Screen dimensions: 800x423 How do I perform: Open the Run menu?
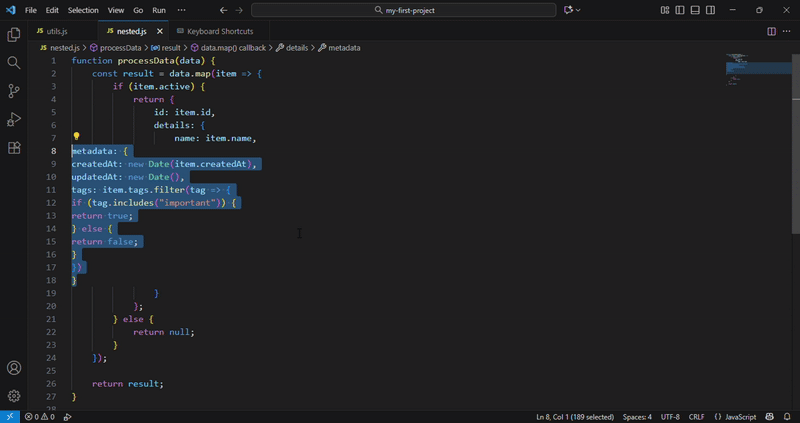click(159, 10)
